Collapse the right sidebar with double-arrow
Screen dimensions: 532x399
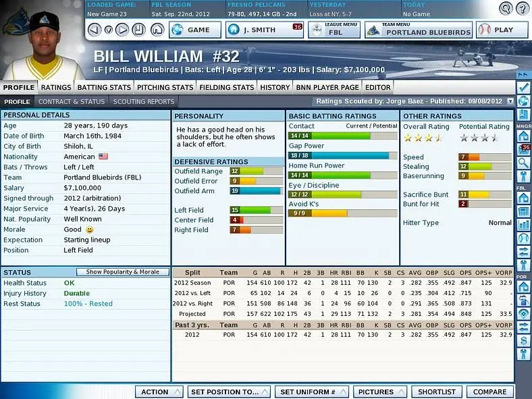pos(523,75)
